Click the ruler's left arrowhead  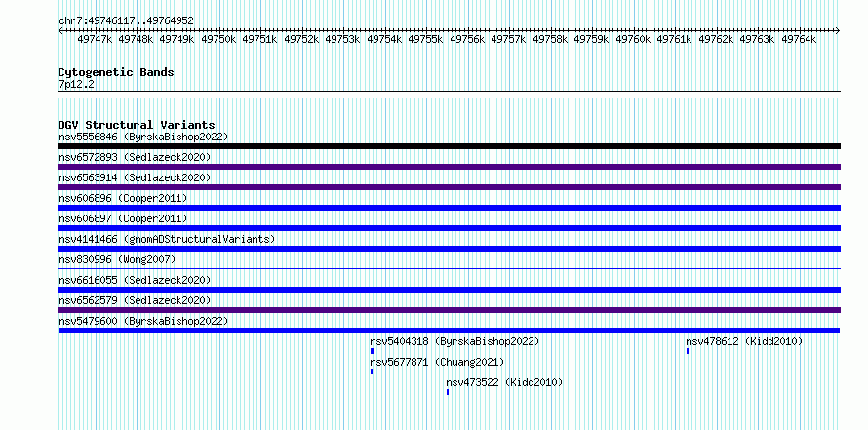pyautogui.click(x=60, y=30)
